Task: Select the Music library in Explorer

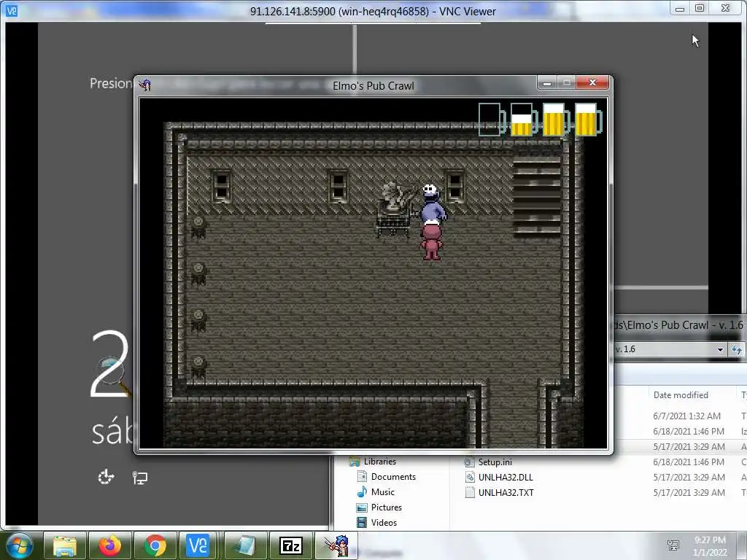Action: 382,492
